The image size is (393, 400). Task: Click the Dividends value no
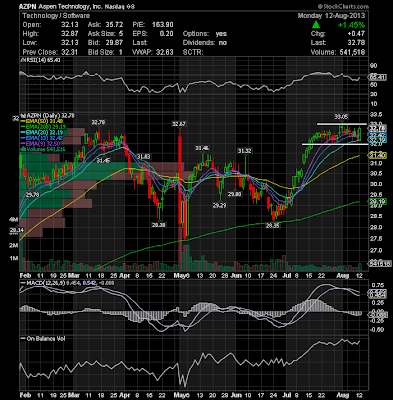click(x=223, y=43)
